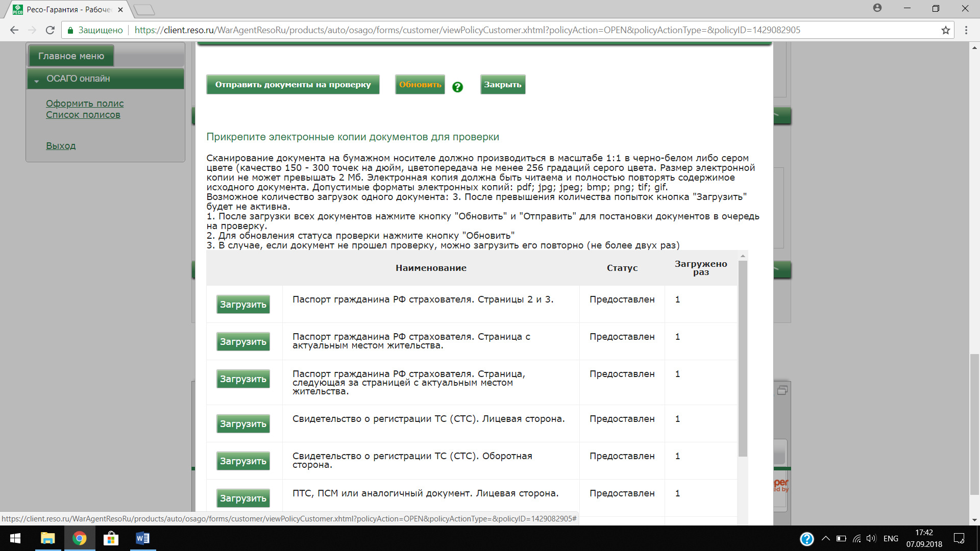980x551 pixels.
Task: Click Загрузить for passport страница с актуальным местом жительства
Action: [x=243, y=342]
